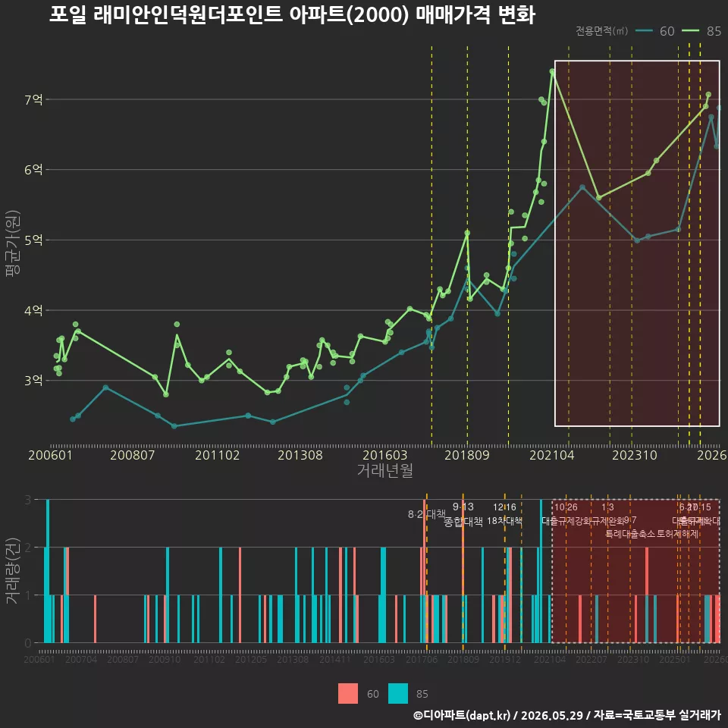Click the 201706 label on volume chart axis
Image resolution: width=728 pixels, height=728 pixels.
(422, 659)
